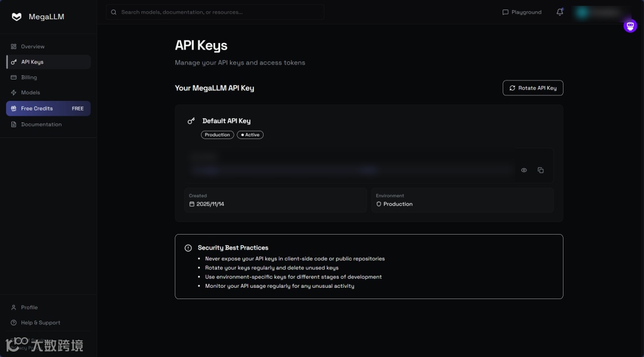644x357 pixels.
Task: Click 'Manage your API keys' subtitle
Action: point(240,63)
